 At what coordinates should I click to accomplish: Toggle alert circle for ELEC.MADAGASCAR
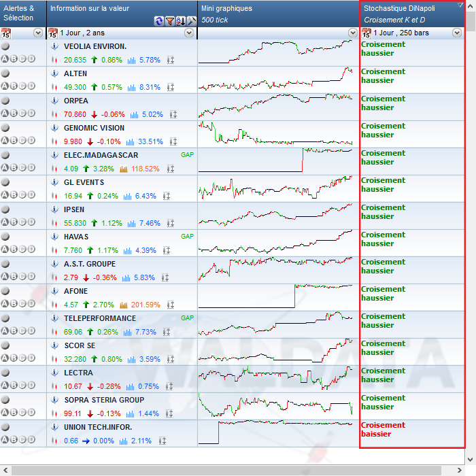pyautogui.click(x=5, y=155)
